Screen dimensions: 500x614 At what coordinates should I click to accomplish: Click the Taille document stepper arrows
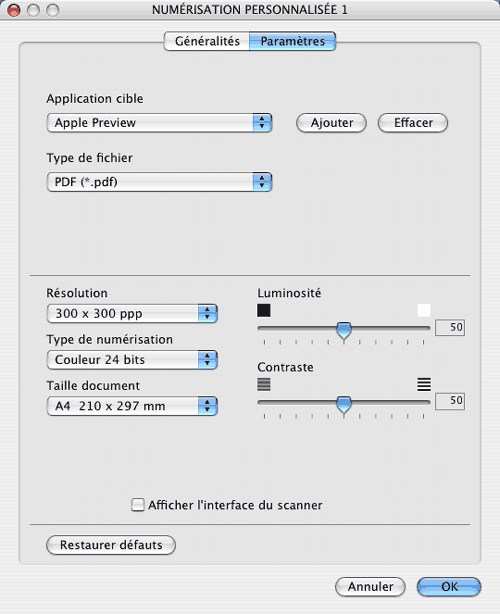point(208,406)
